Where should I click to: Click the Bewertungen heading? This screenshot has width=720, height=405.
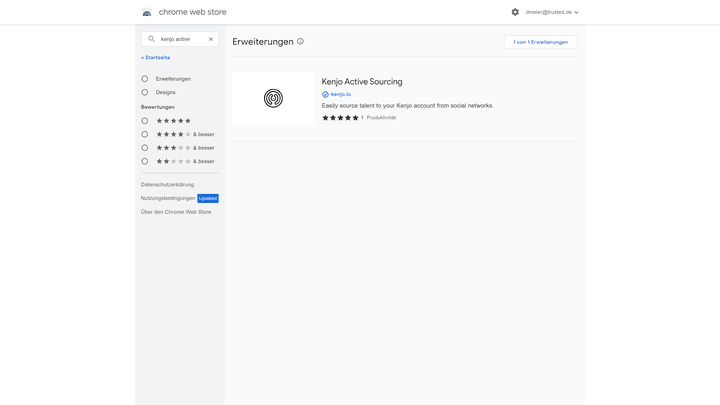(x=158, y=107)
